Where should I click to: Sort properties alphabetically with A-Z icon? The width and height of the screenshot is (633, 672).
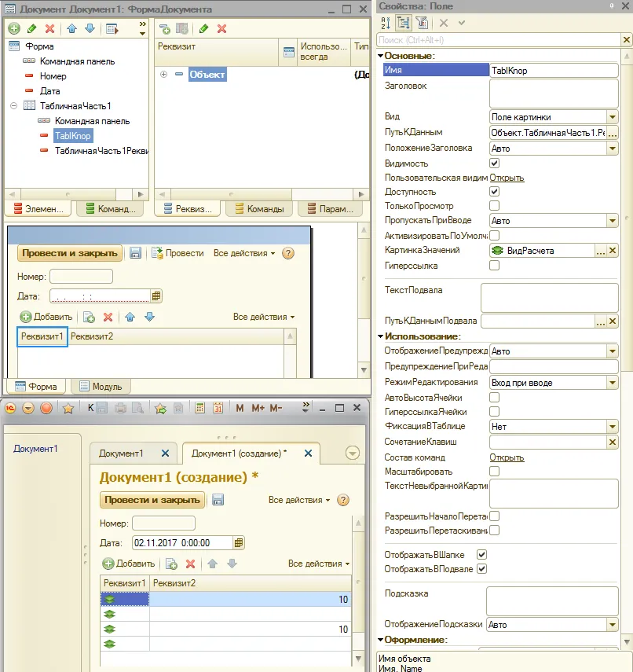tap(386, 23)
